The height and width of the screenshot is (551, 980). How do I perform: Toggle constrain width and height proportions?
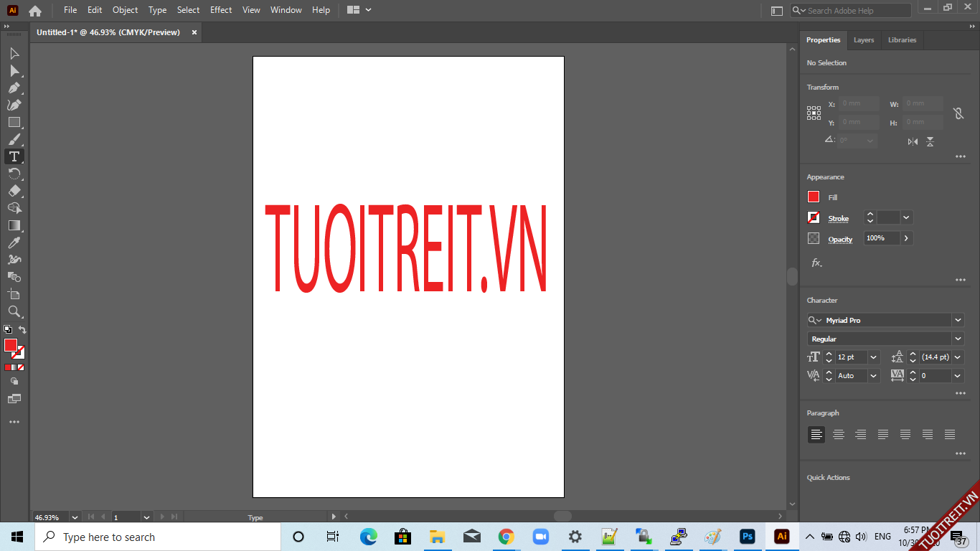point(958,113)
